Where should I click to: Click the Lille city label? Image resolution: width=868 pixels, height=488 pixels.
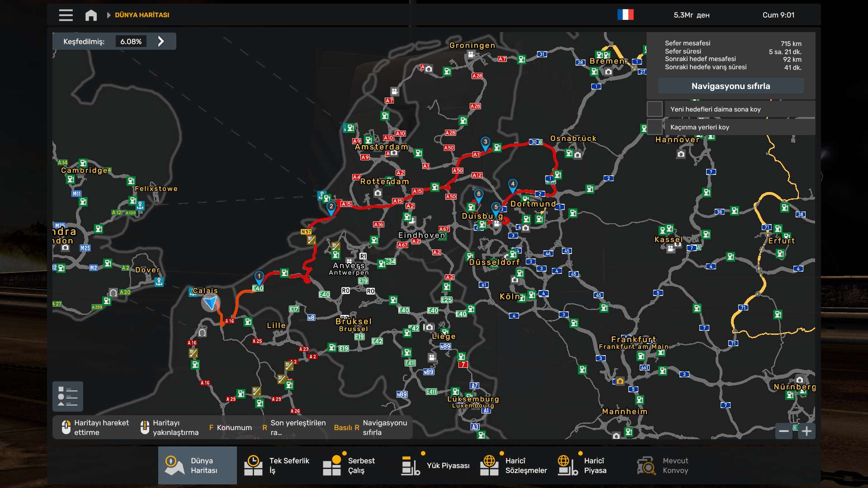(276, 325)
